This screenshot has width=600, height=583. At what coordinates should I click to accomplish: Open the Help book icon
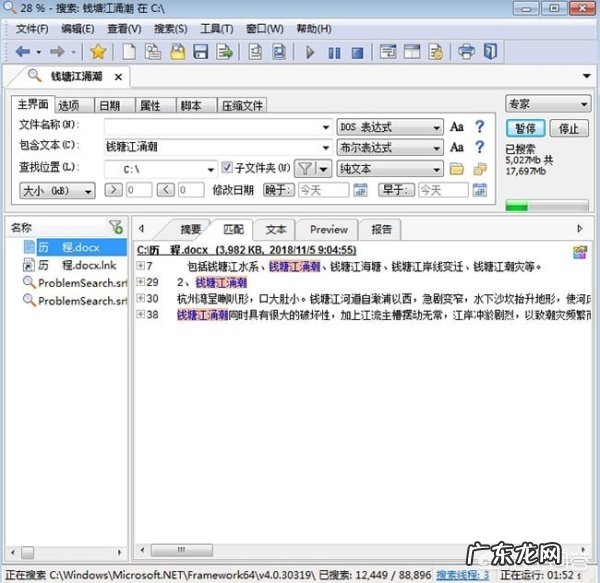491,52
